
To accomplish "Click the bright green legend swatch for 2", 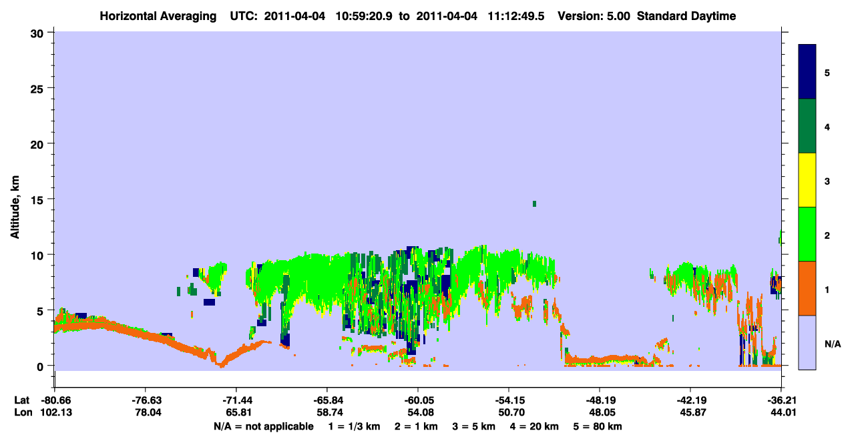I will pyautogui.click(x=807, y=234).
